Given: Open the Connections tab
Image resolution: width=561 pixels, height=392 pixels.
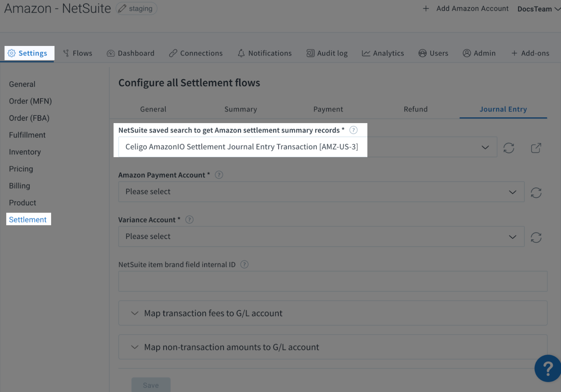Looking at the screenshot, I should [x=196, y=53].
